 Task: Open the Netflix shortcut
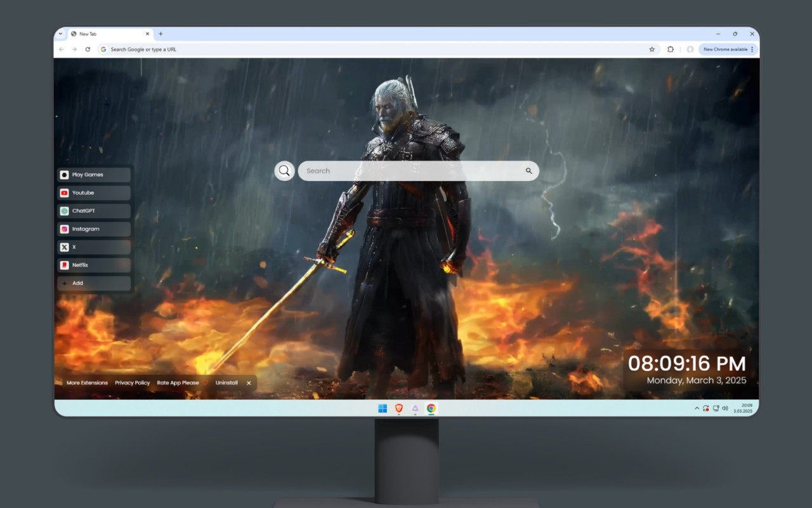[x=94, y=265]
